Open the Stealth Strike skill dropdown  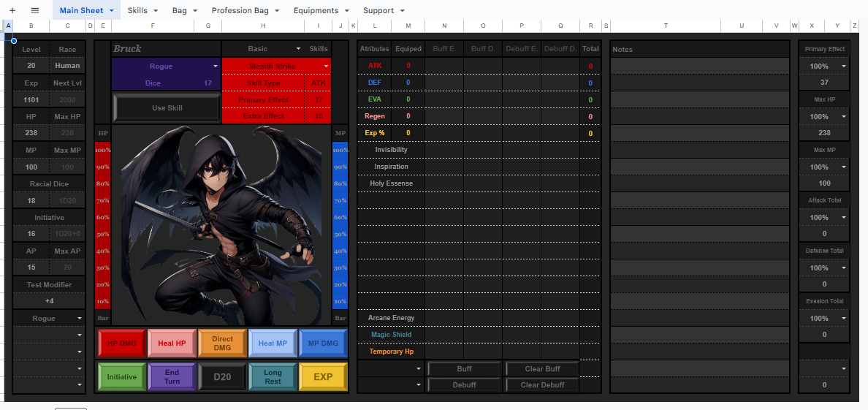[x=326, y=66]
